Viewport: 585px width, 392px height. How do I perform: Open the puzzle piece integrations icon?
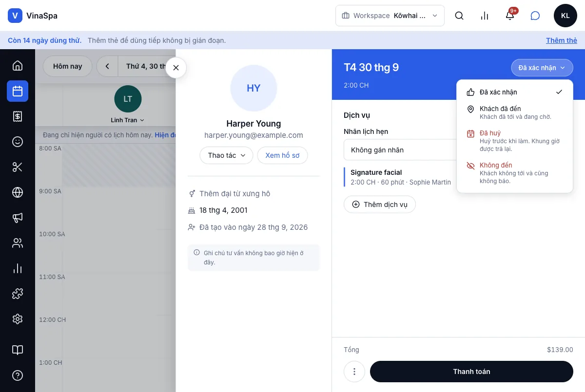click(18, 294)
